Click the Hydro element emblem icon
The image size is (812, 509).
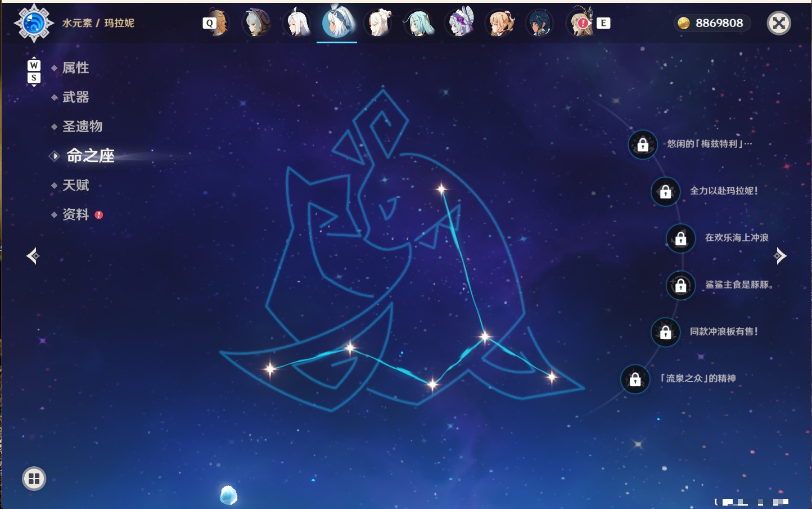coord(34,23)
